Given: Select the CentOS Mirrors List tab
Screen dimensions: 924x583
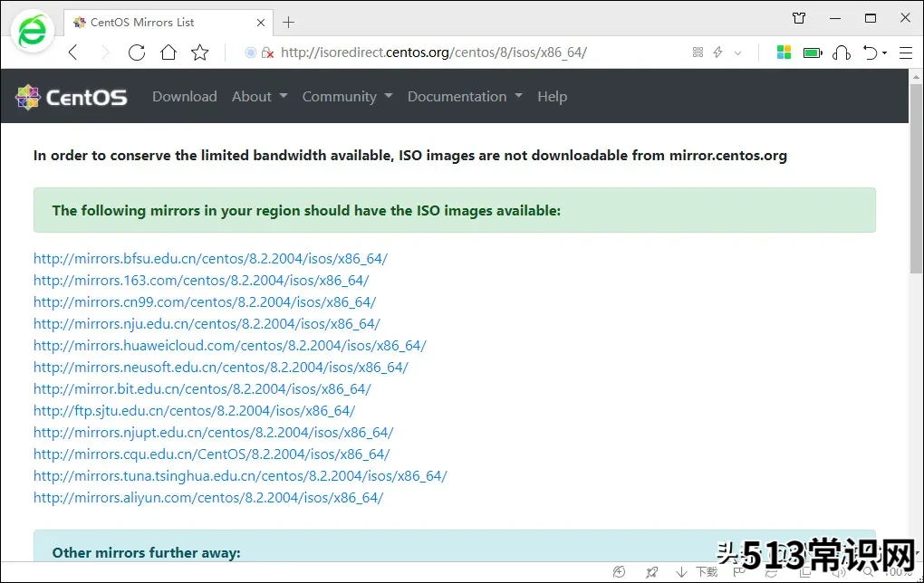Looking at the screenshot, I should click(x=169, y=23).
